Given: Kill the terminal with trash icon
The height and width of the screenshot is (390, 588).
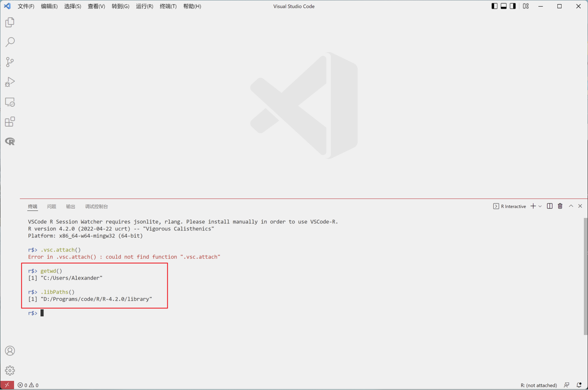Looking at the screenshot, I should point(560,206).
